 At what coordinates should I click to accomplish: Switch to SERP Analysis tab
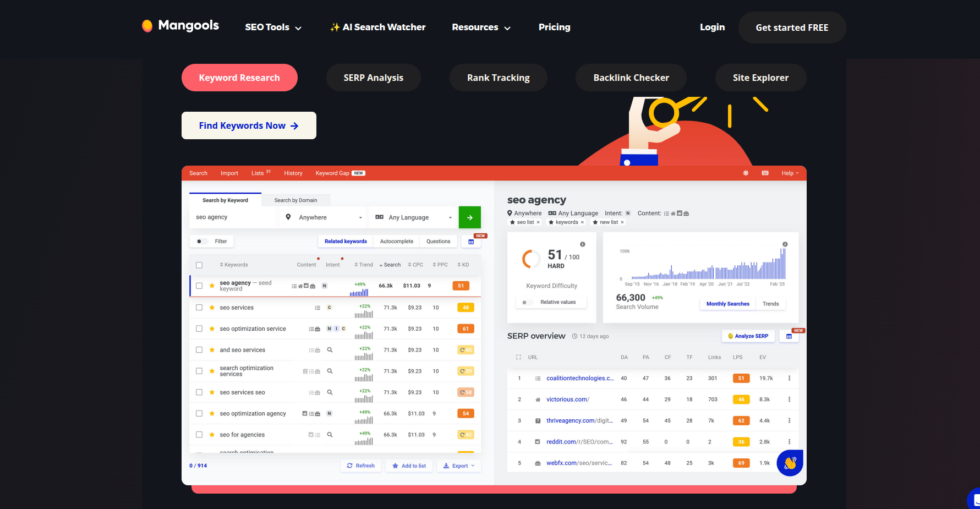pos(374,78)
